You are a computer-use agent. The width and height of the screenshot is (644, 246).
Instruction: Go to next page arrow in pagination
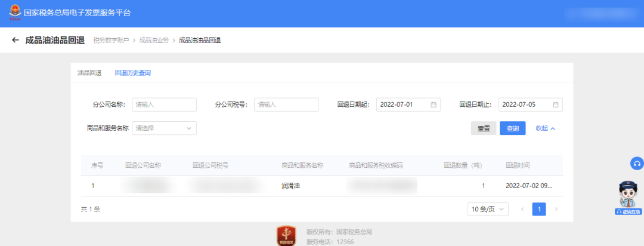(556, 209)
